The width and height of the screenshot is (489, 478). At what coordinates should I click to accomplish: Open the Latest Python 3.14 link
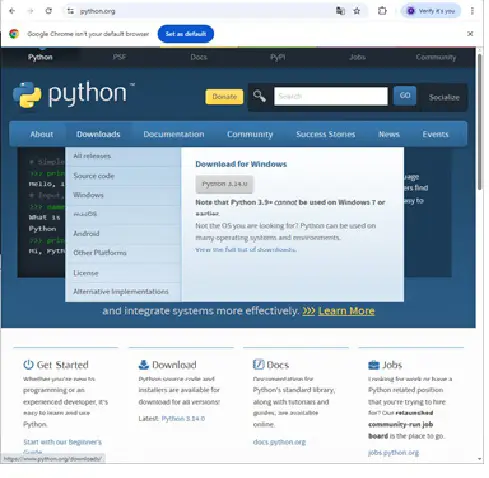point(183,418)
